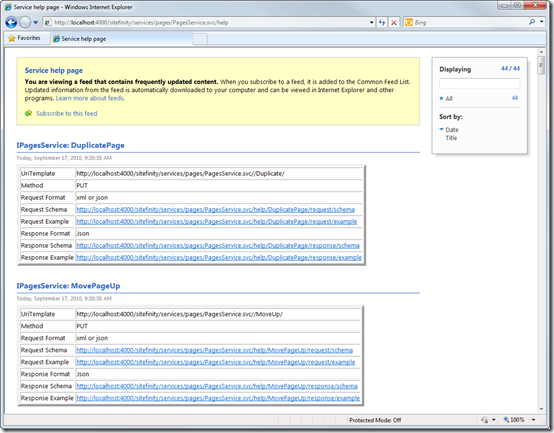Image resolution: width=554 pixels, height=433 pixels.
Task: Open the Favorites star button
Action: point(24,38)
